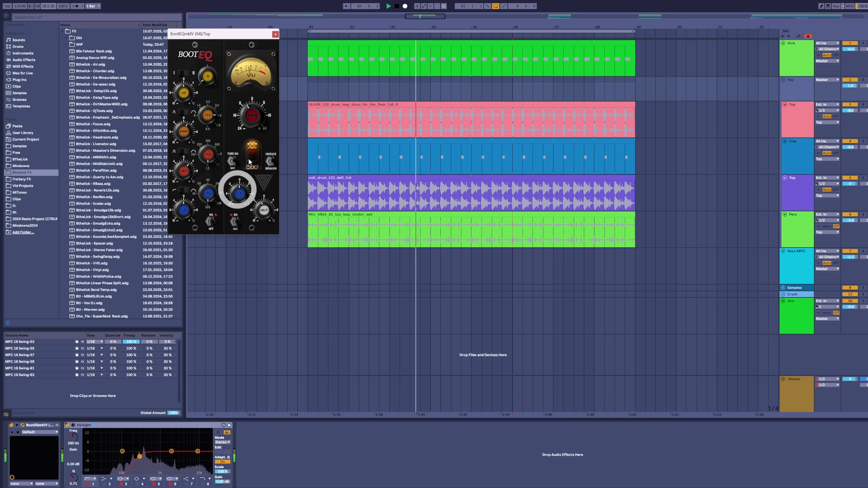Click the green Play button in transport
The height and width of the screenshot is (488, 868).
tap(389, 6)
